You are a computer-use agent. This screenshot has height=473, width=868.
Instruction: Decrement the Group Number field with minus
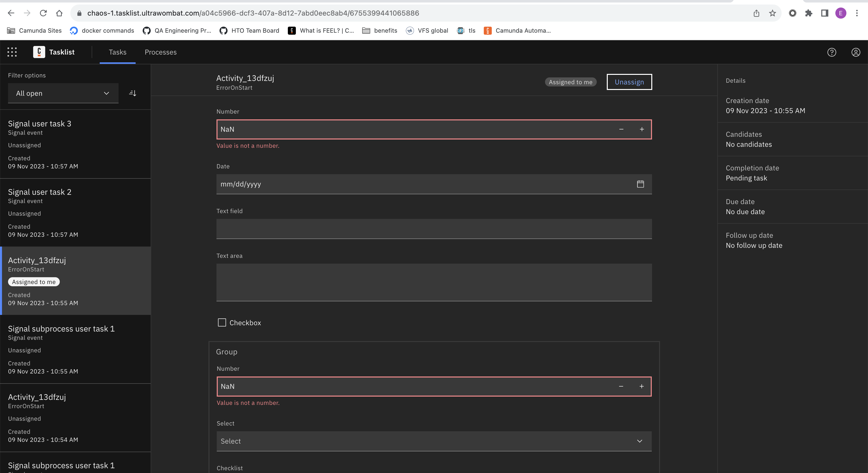[x=621, y=386]
